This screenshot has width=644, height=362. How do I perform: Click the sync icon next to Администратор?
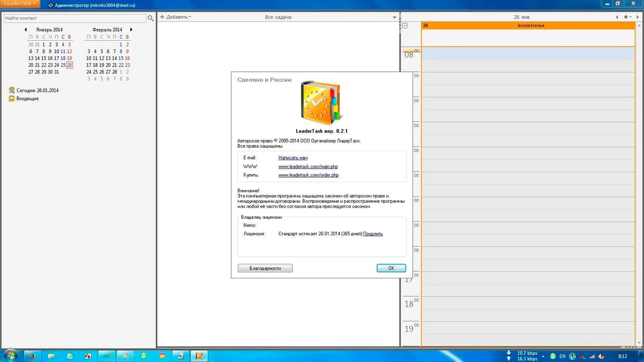coord(50,5)
